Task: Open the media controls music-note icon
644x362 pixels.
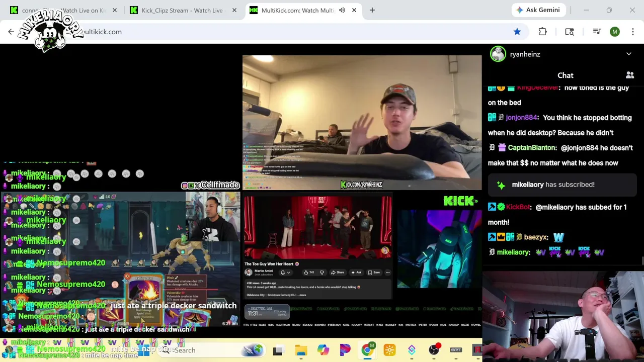Action: [597, 32]
